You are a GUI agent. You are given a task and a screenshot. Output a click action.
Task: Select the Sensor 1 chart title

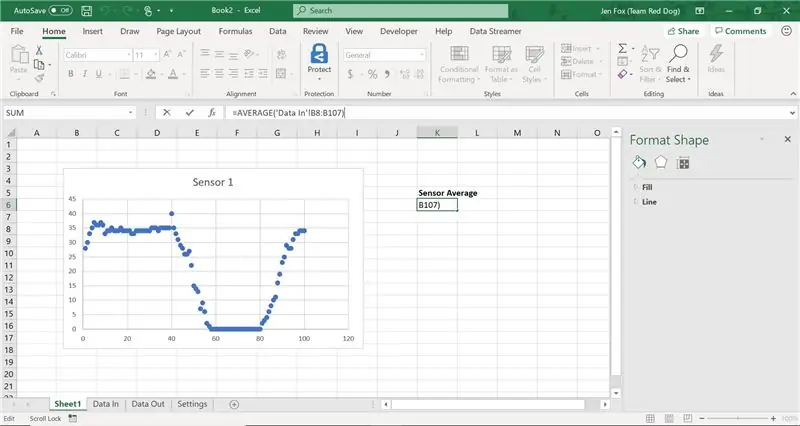(213, 182)
